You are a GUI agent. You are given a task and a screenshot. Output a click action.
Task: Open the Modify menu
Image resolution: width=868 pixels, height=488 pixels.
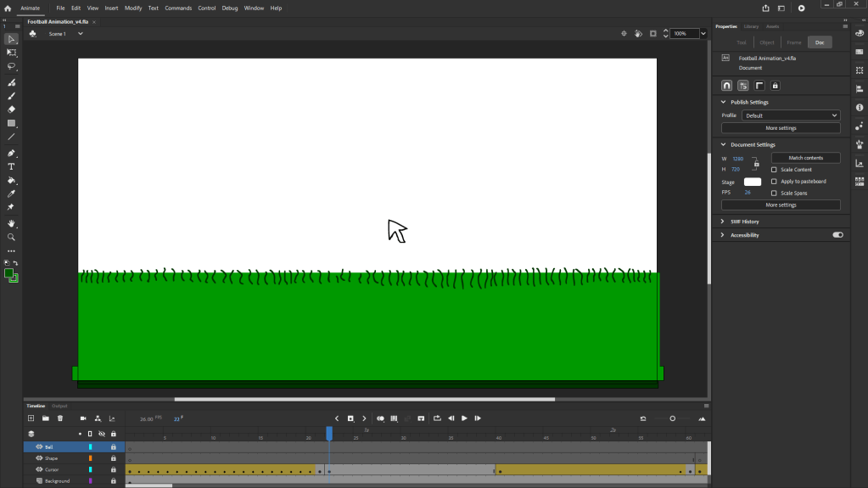pyautogui.click(x=133, y=8)
